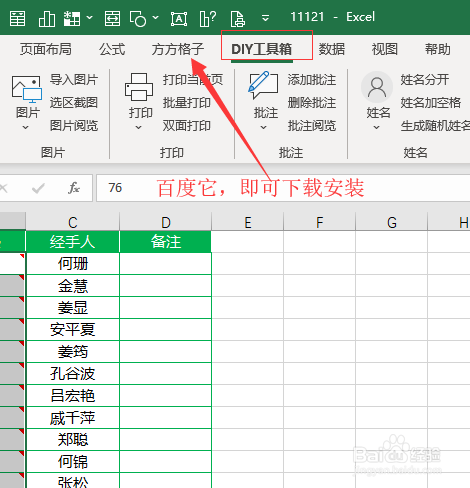Screen dimensions: 470x488
Task: Select cell containing 姜筠
Action: pyautogui.click(x=73, y=352)
